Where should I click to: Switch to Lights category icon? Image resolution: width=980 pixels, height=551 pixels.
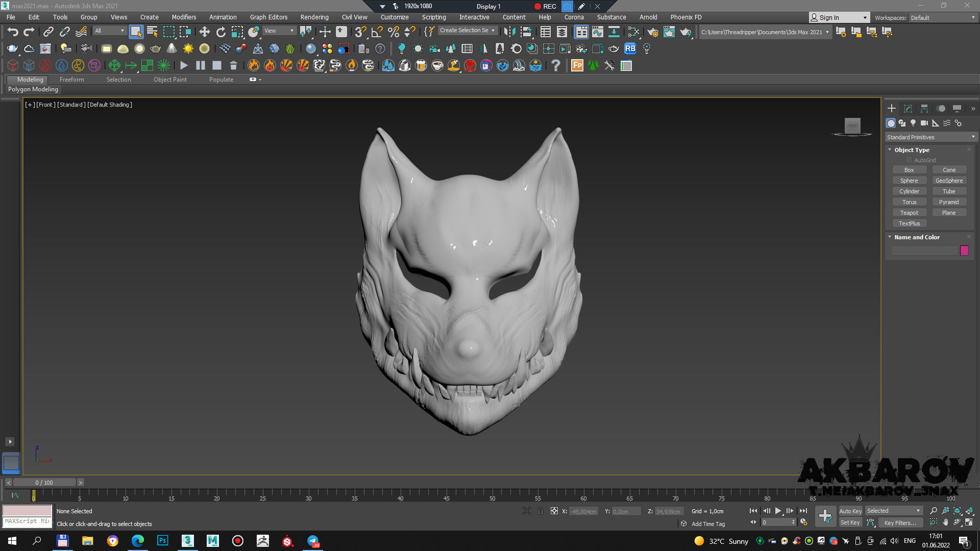(913, 123)
